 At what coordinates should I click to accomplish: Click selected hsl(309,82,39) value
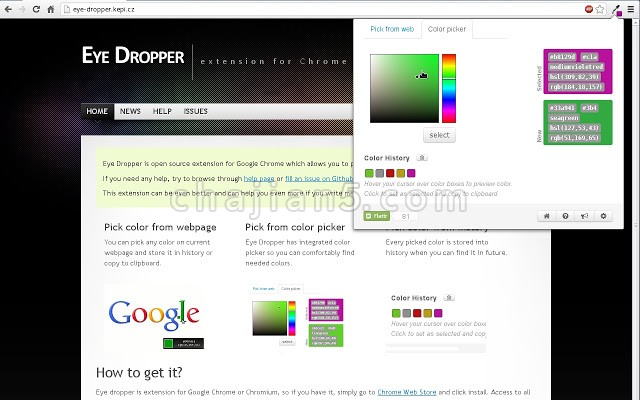point(575,77)
